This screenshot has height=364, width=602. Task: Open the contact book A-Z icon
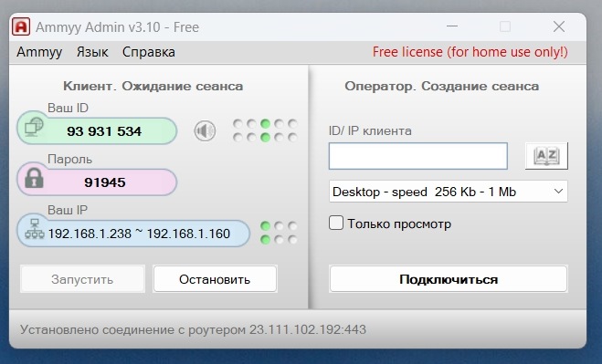pos(546,156)
